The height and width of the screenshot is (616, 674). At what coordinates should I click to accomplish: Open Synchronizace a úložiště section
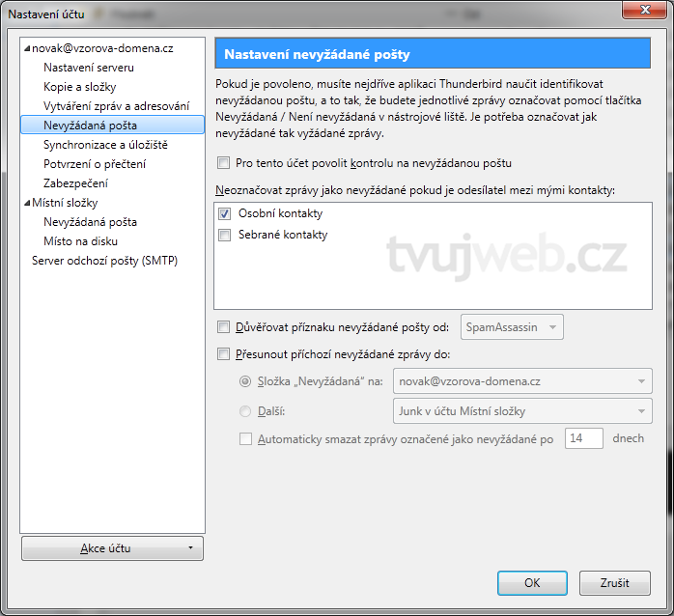105,145
